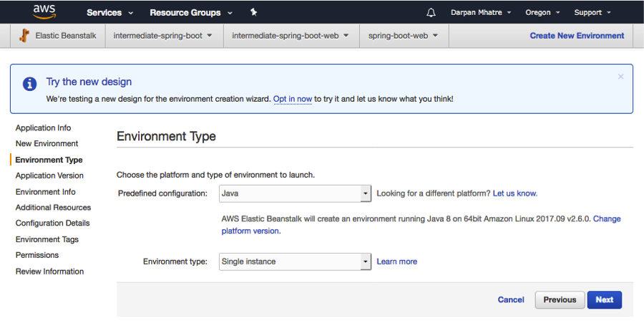
Task: Click the pin shortcut icon
Action: [x=254, y=12]
